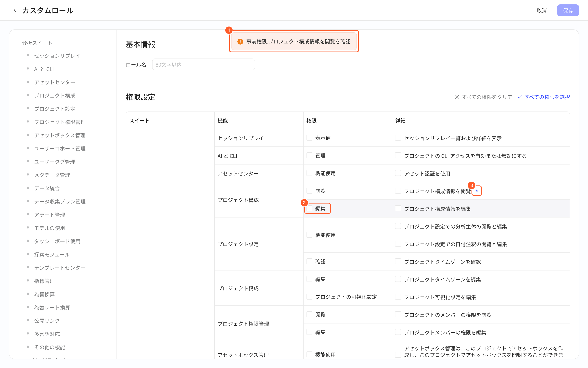The height and width of the screenshot is (368, 588).
Task: Jump to ダッシュボード使用 in sidebar
Action: (x=57, y=241)
